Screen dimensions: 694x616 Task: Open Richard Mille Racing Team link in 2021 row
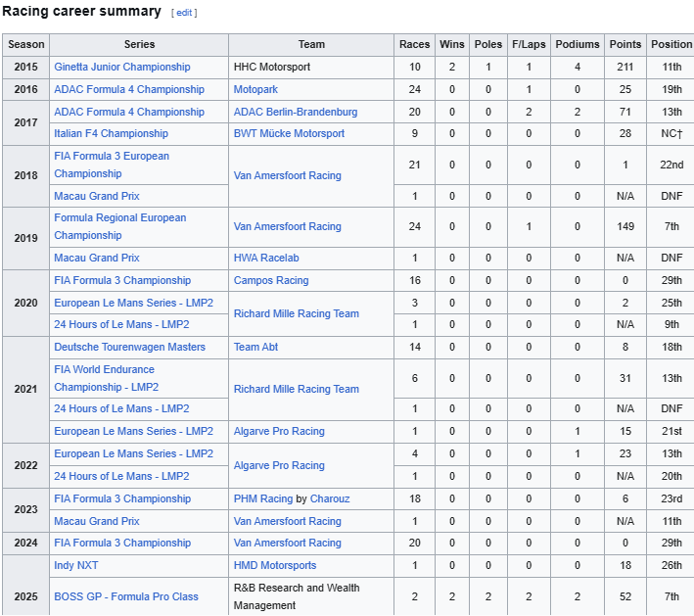tap(297, 389)
